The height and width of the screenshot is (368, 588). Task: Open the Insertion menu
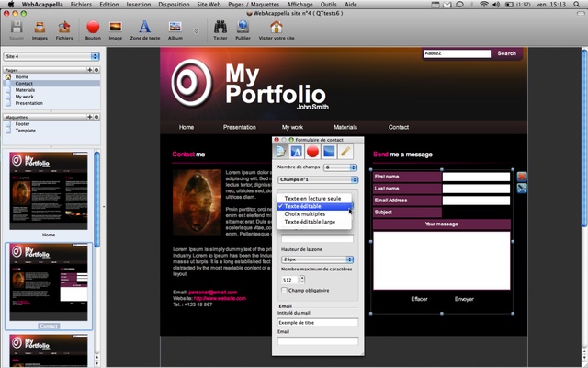pos(139,5)
